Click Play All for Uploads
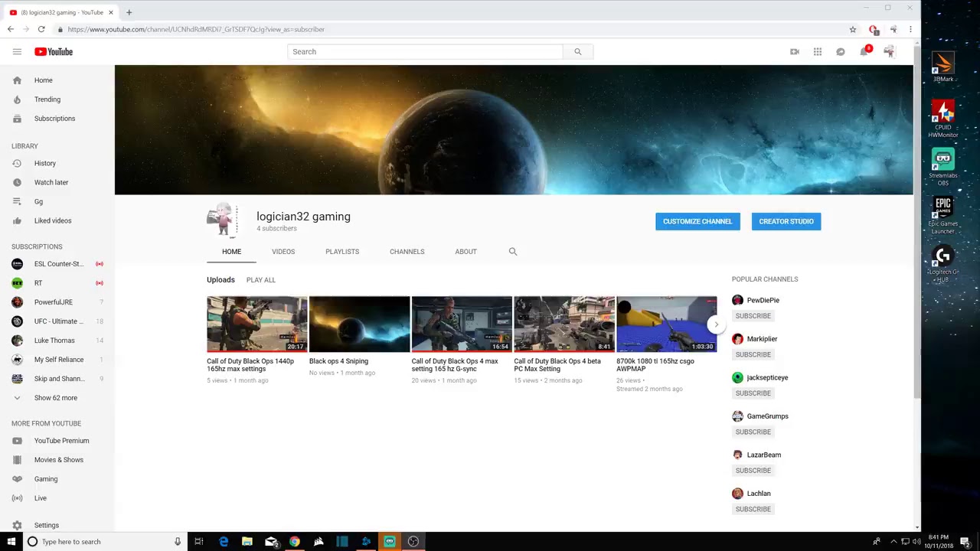Viewport: 980px width, 551px height. [x=261, y=280]
